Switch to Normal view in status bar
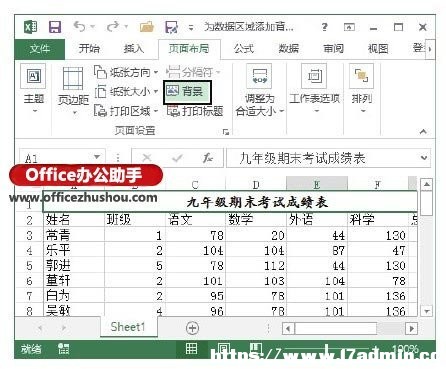Image resolution: width=446 pixels, height=369 pixels. tap(191, 349)
